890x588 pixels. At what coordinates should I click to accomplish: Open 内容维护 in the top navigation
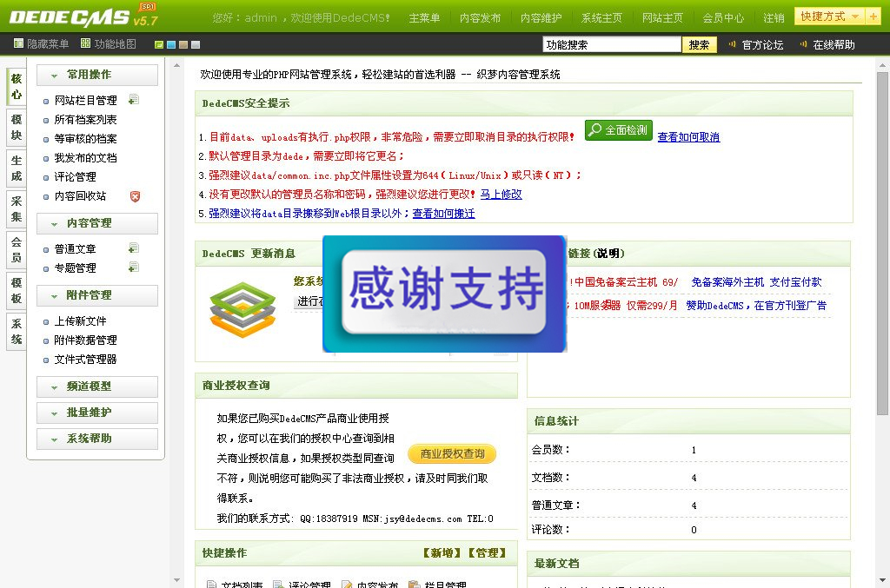(541, 18)
